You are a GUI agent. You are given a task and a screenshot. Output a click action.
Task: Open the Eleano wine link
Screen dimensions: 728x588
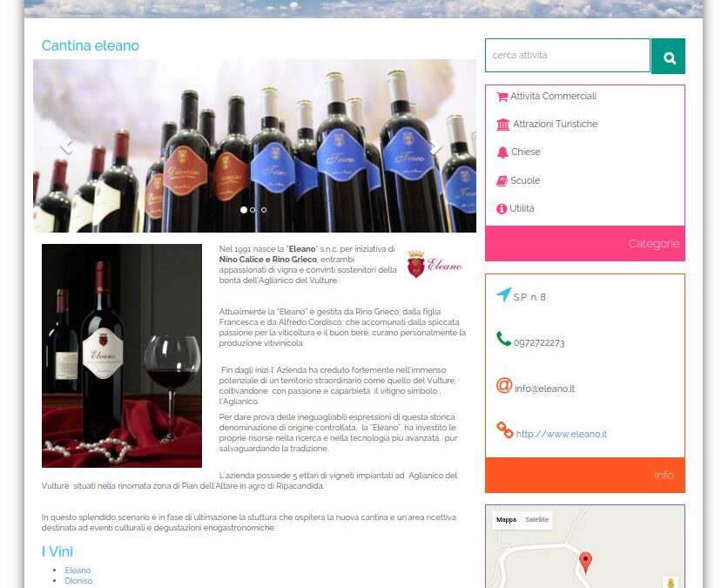point(78,571)
